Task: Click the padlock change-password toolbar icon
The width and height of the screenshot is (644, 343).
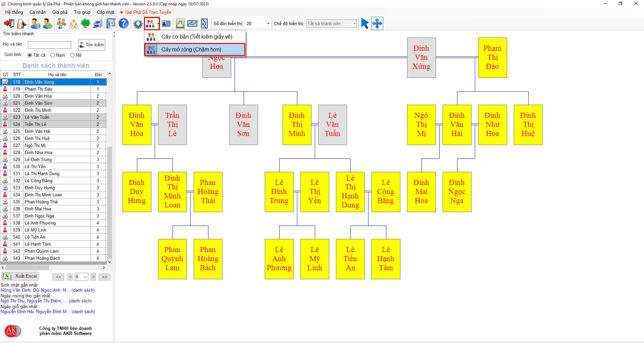Action: 21,23
